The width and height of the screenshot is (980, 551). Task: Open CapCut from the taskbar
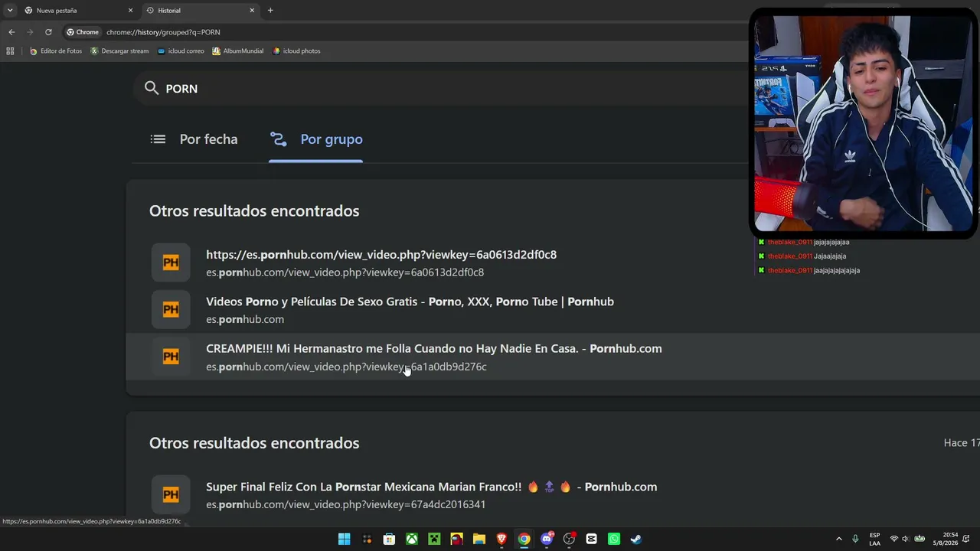click(591, 539)
